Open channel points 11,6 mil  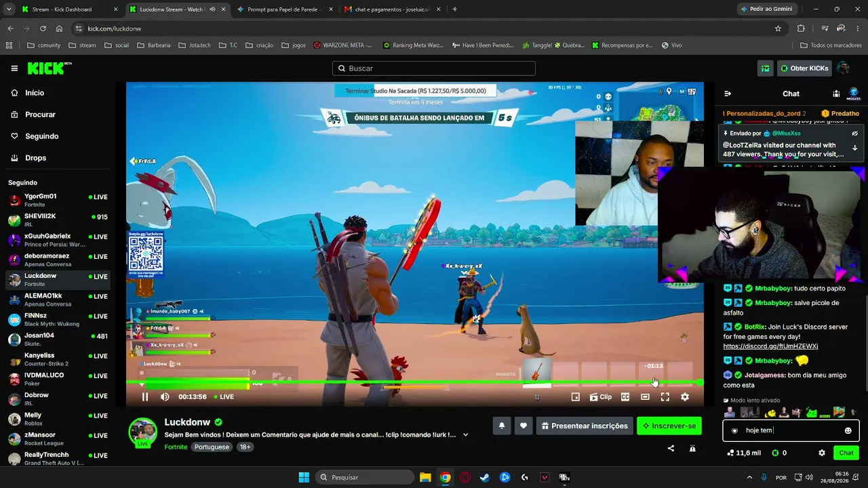click(743, 453)
